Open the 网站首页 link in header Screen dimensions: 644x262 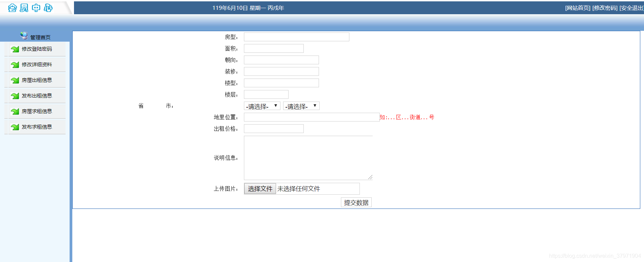point(578,8)
